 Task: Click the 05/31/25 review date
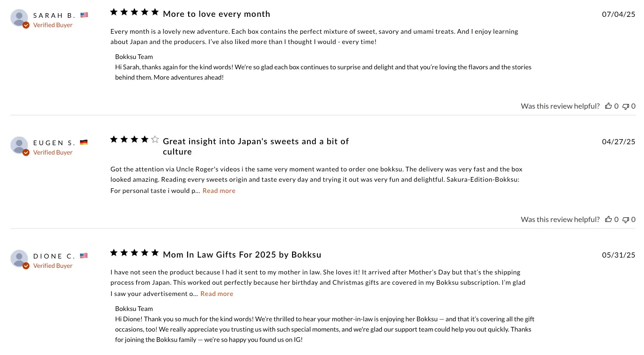(x=619, y=255)
